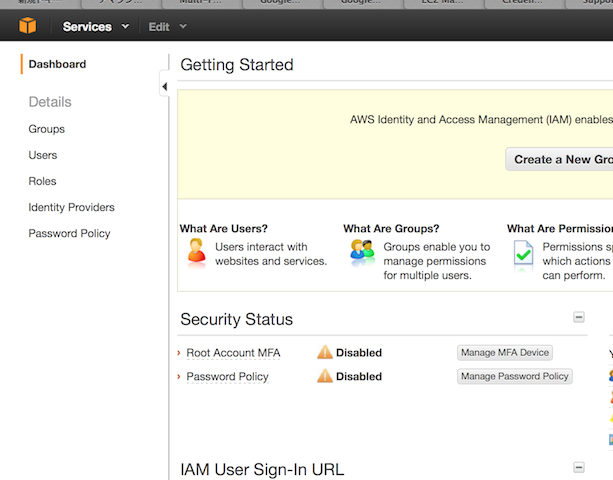Open the Services dropdown menu
The width and height of the screenshot is (613, 480).
(x=96, y=27)
